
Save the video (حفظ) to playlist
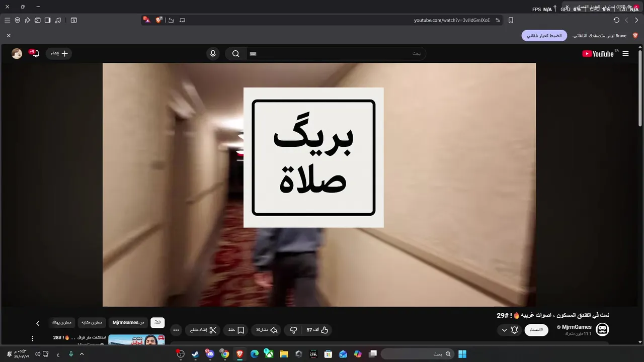pos(236,330)
